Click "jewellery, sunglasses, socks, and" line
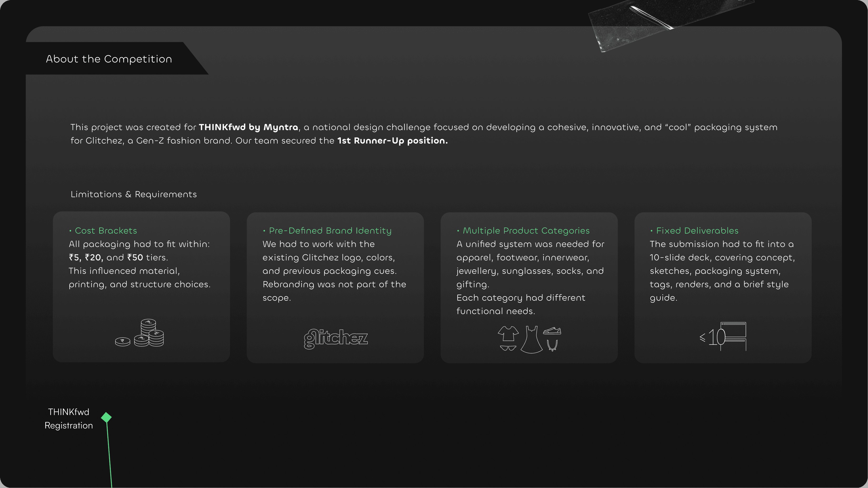 coord(530,271)
